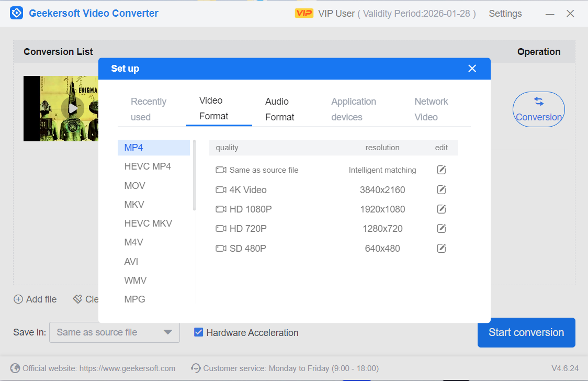Screen dimensions: 588x381
Task: Minimize the Geekersoft window
Action: 550,14
